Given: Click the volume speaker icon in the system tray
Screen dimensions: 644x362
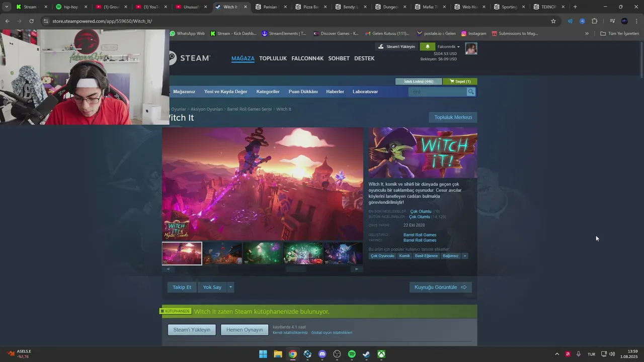Looking at the screenshot, I should point(612,354).
